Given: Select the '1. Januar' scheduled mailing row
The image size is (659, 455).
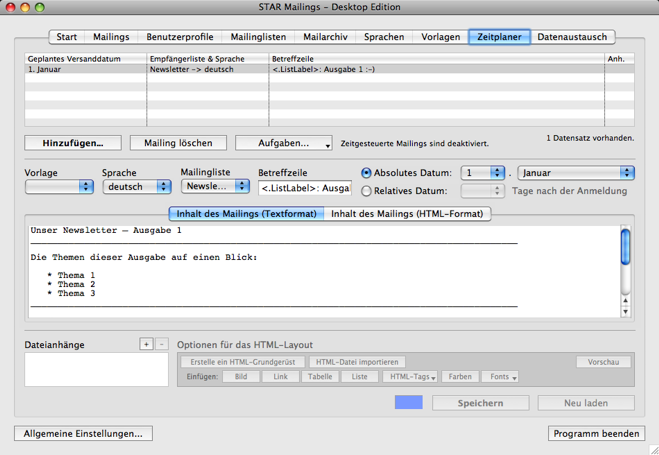Looking at the screenshot, I should pyautogui.click(x=329, y=69).
